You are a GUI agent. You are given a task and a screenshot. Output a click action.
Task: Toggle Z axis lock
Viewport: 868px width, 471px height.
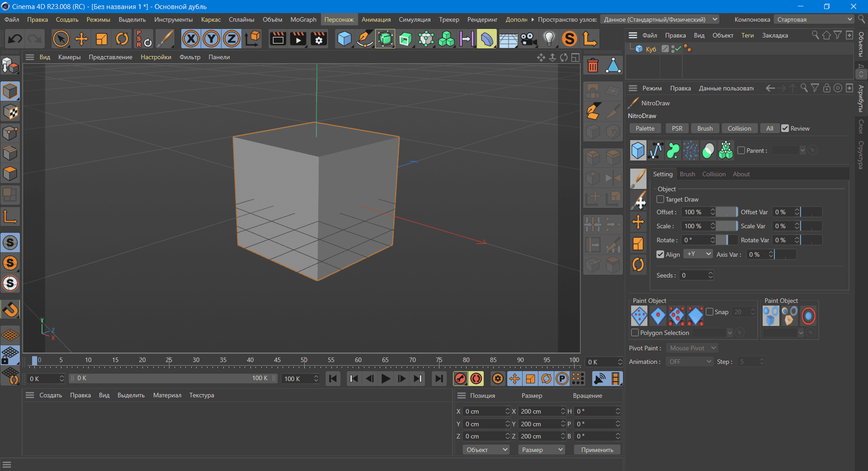pos(231,39)
